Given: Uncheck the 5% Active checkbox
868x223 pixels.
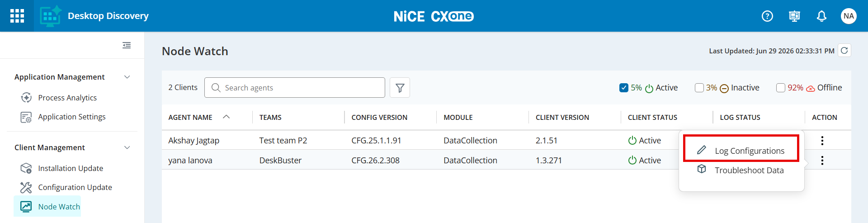Looking at the screenshot, I should [624, 88].
